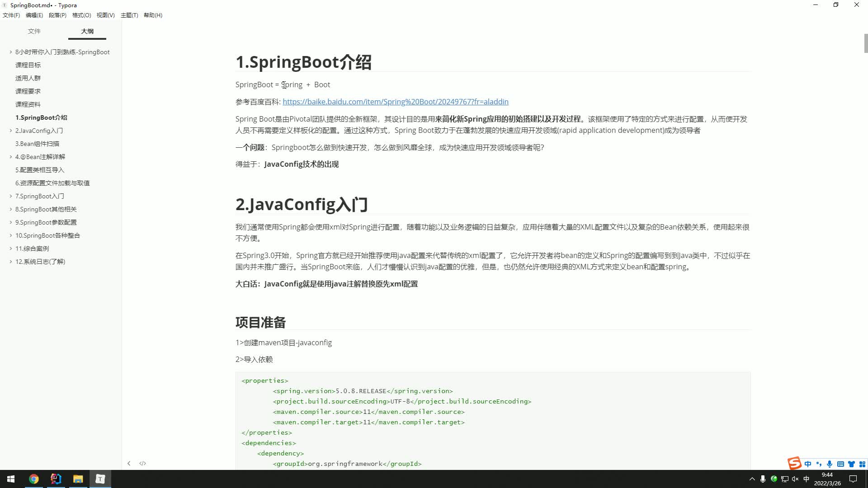Expand the 10.SpringBoot各种整合 outline node
868x488 pixels.
pos(11,235)
